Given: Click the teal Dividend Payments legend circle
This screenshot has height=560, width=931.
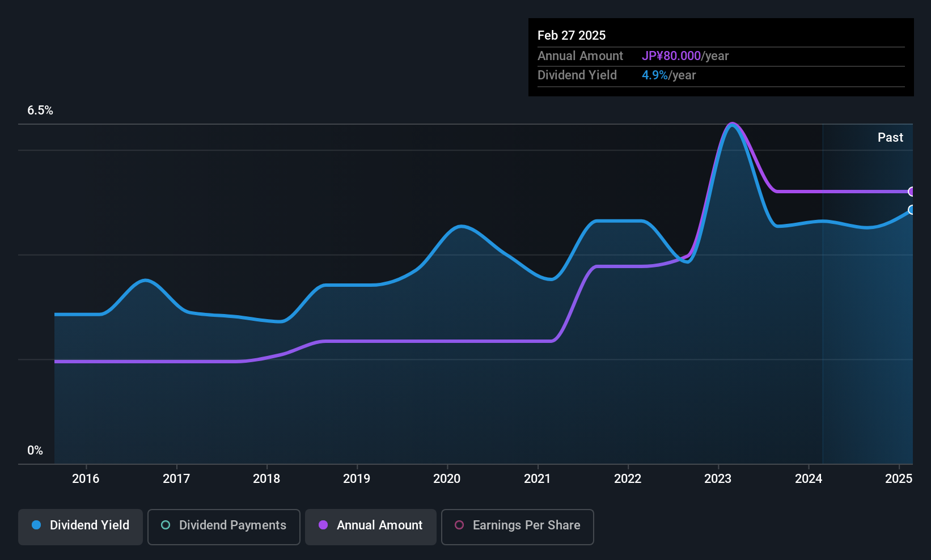Looking at the screenshot, I should click(x=166, y=525).
